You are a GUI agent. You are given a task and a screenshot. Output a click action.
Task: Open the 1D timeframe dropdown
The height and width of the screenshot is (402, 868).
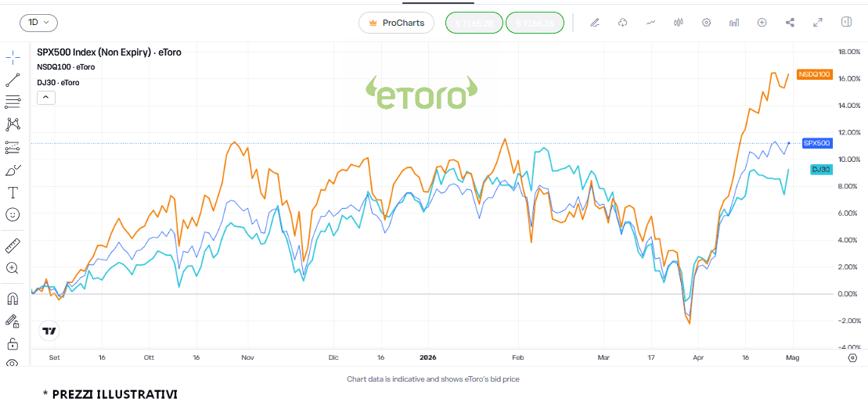(39, 23)
